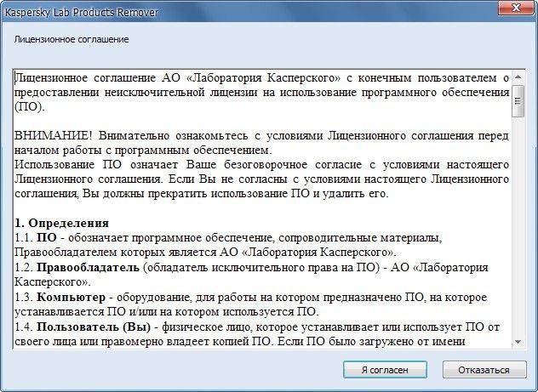The image size is (538, 392).
Task: Close the Kaspersky Lab Products Remover window
Action: pos(517,7)
